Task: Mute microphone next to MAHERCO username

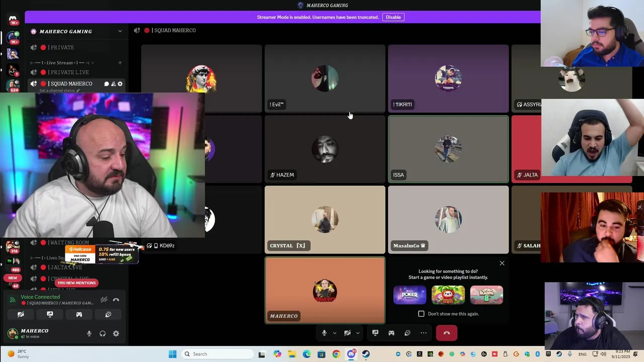Action: click(89, 333)
